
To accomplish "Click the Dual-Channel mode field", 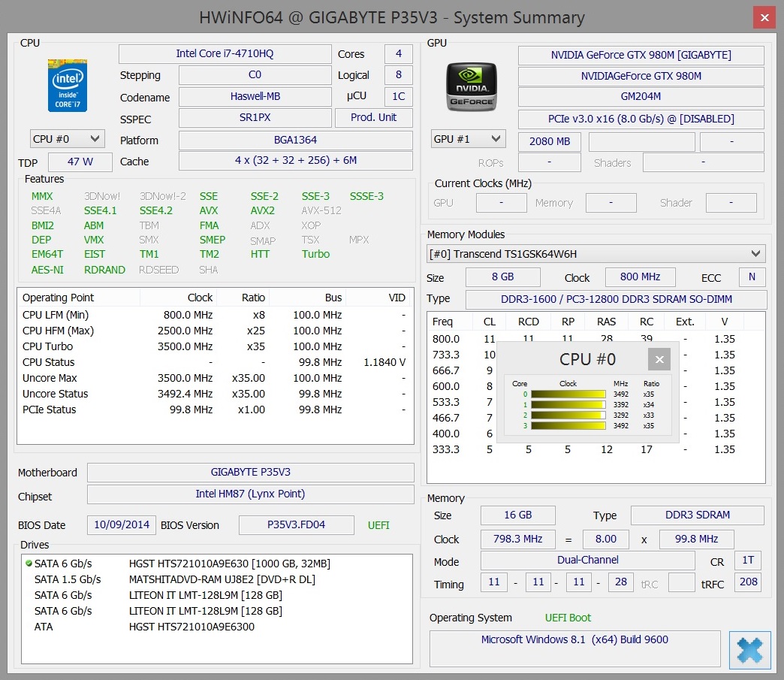I will (x=587, y=561).
